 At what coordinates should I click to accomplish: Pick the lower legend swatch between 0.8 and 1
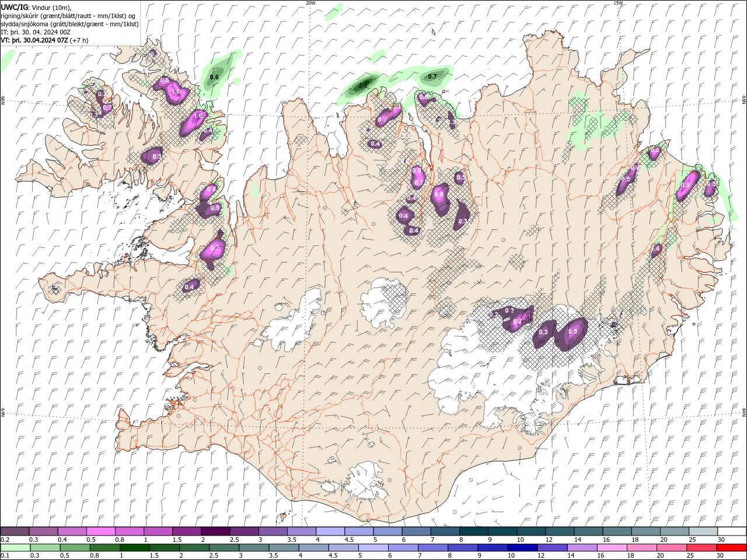point(104,548)
